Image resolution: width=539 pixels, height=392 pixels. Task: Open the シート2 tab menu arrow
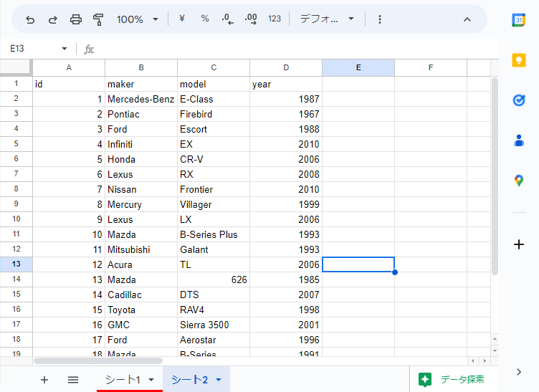pos(219,380)
